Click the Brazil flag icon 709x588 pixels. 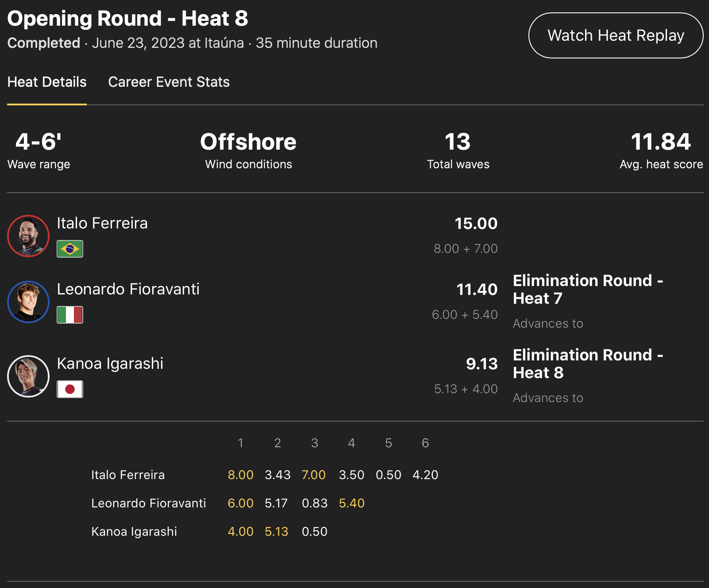tap(70, 249)
